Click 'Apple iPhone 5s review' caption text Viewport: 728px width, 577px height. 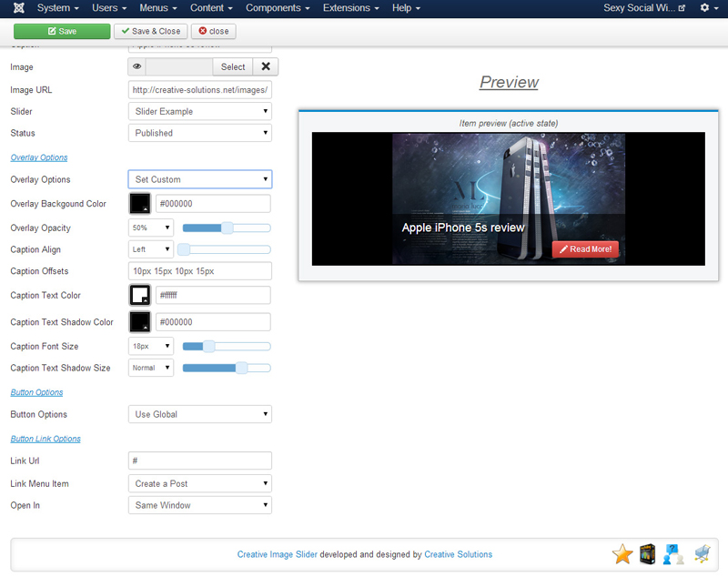pyautogui.click(x=463, y=228)
